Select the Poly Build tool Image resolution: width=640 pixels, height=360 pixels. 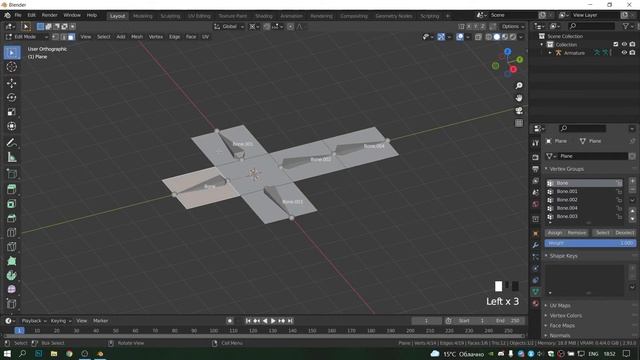tap(11, 261)
